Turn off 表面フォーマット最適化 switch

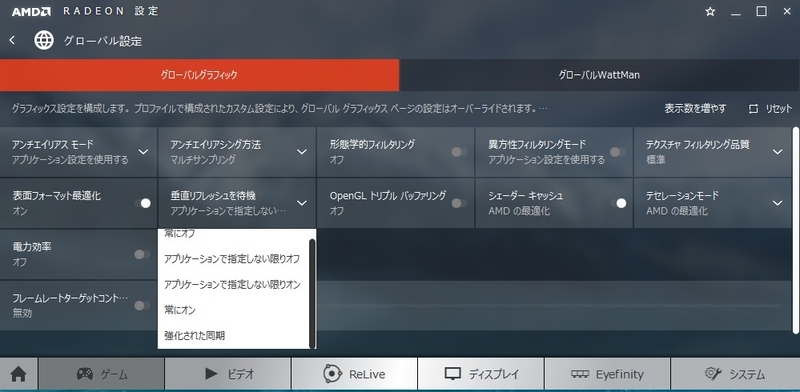[142, 203]
